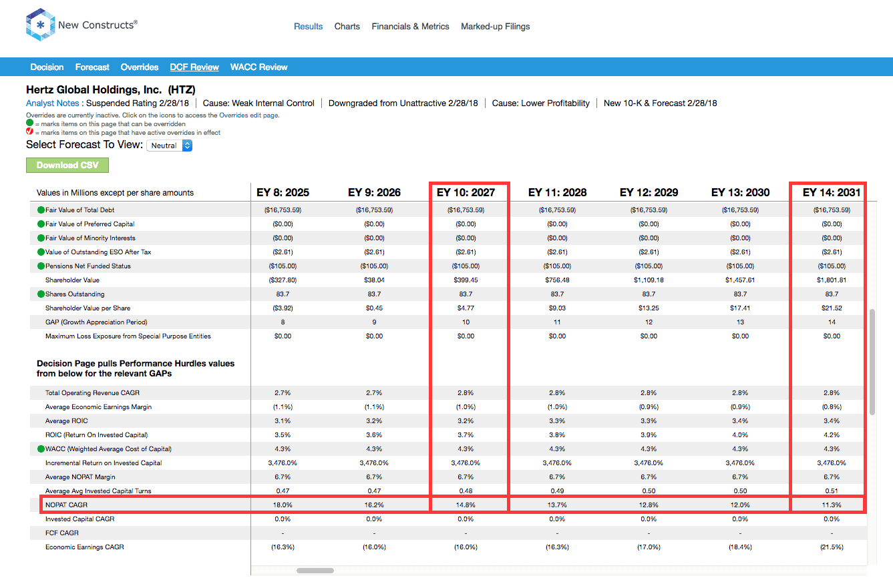Click Average Economic Earnings Margin label
The width and height of the screenshot is (893, 588).
coord(98,407)
